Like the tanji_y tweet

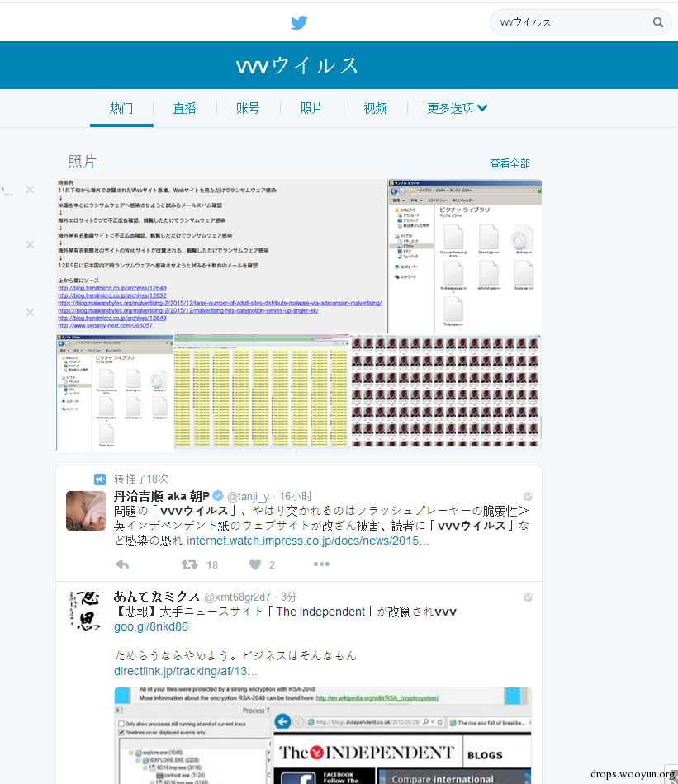pyautogui.click(x=255, y=564)
